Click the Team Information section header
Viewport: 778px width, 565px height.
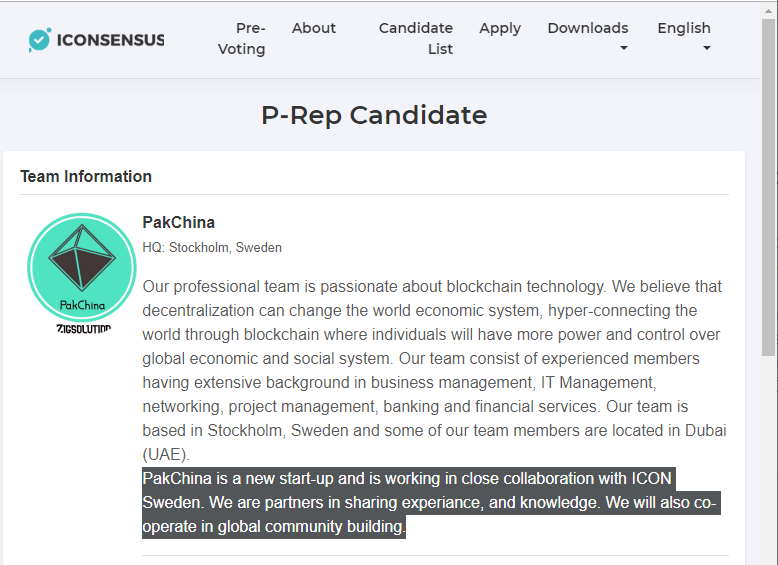86,176
